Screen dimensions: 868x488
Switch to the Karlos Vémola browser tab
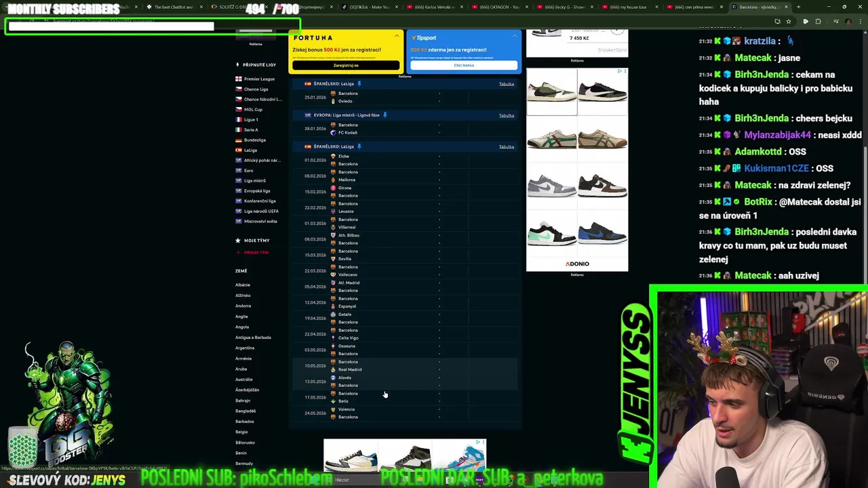pos(434,7)
